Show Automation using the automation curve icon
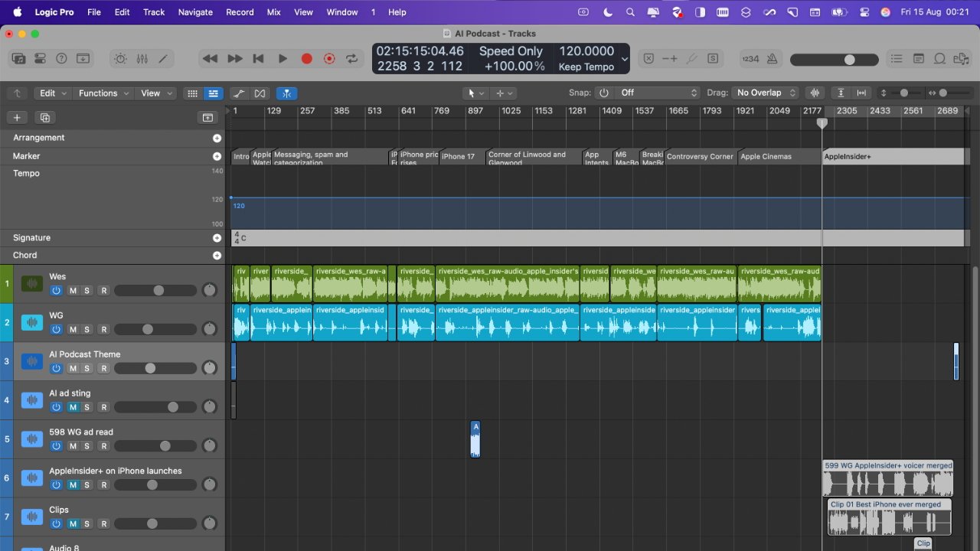 pos(240,93)
